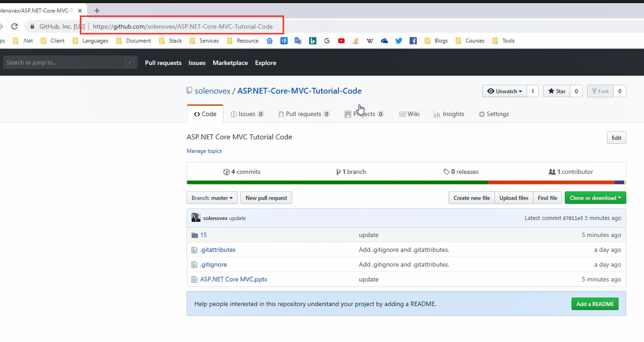This screenshot has width=644, height=342.
Task: Click the Find file button
Action: point(547,198)
